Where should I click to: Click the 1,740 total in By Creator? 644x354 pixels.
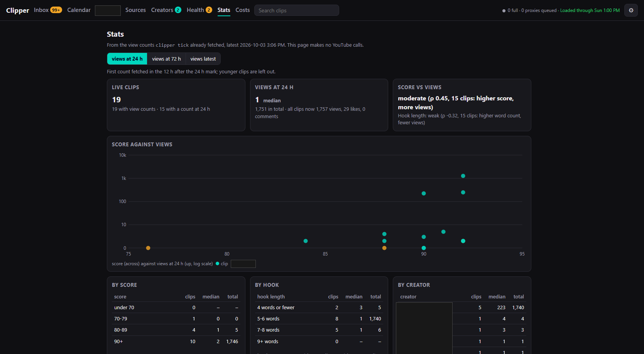tap(518, 308)
